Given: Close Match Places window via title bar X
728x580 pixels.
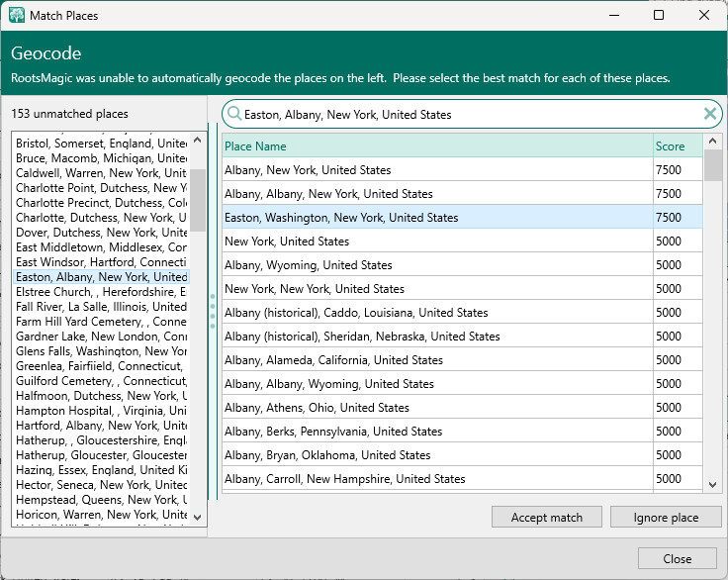Looking at the screenshot, I should coord(704,15).
